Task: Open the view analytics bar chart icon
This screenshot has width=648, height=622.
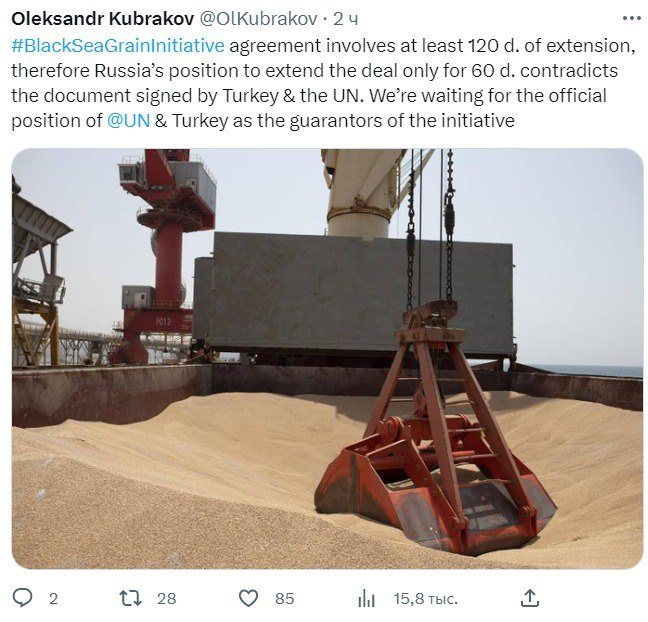Action: [x=367, y=598]
